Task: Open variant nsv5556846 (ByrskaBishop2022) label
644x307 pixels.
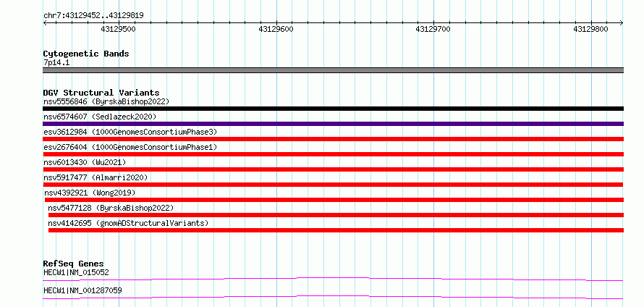Action: [106, 101]
